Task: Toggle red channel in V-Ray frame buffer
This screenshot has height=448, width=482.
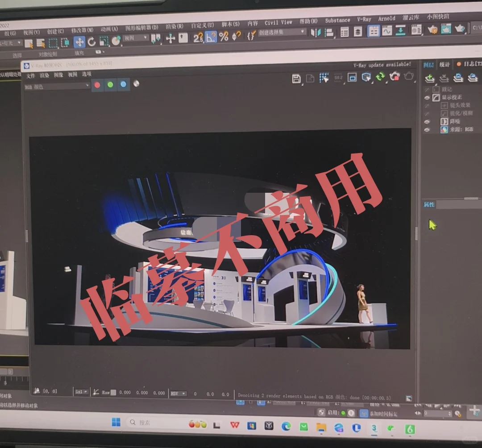Action: click(x=97, y=85)
